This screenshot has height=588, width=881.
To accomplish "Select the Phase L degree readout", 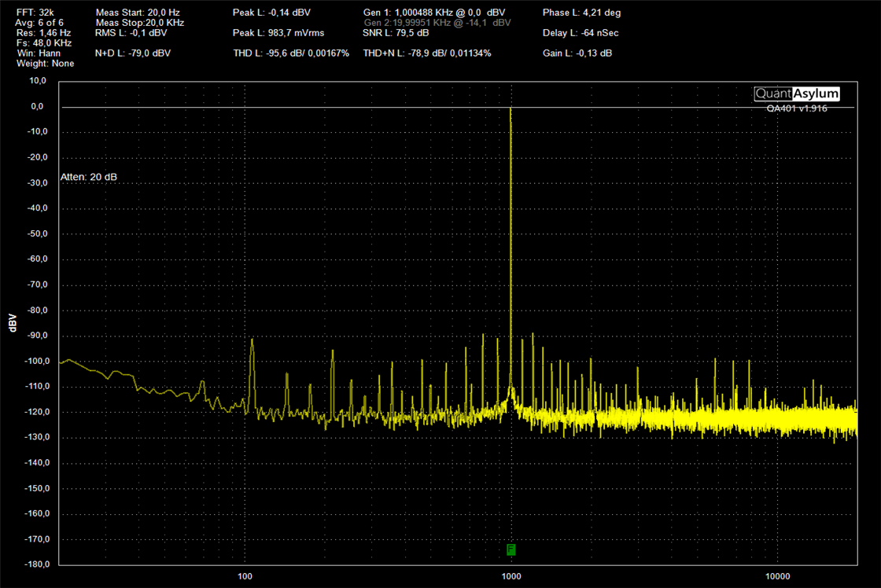I will pos(581,13).
